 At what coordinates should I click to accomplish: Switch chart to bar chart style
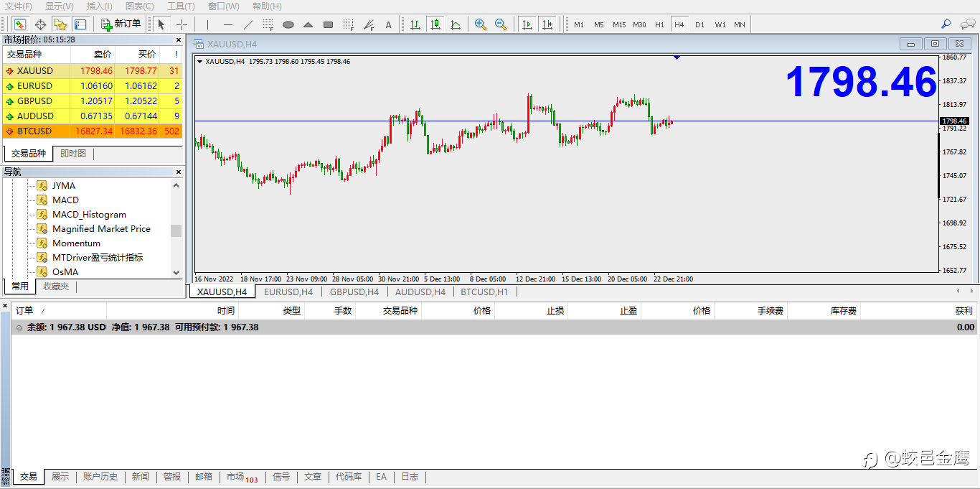(415, 24)
